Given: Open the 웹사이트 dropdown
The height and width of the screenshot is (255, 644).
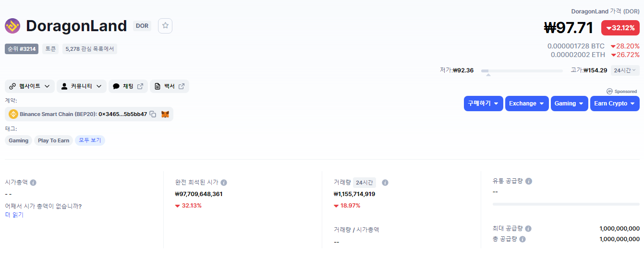Looking at the screenshot, I should pyautogui.click(x=30, y=86).
